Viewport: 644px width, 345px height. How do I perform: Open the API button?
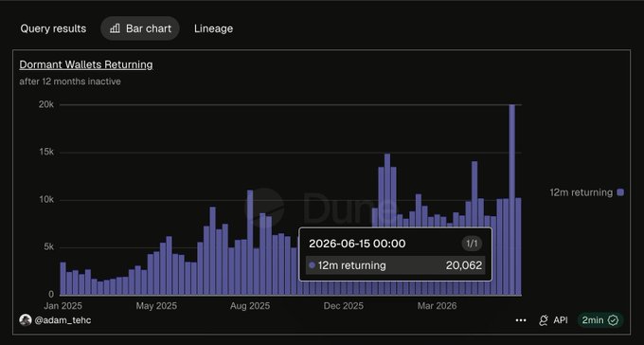(x=553, y=320)
